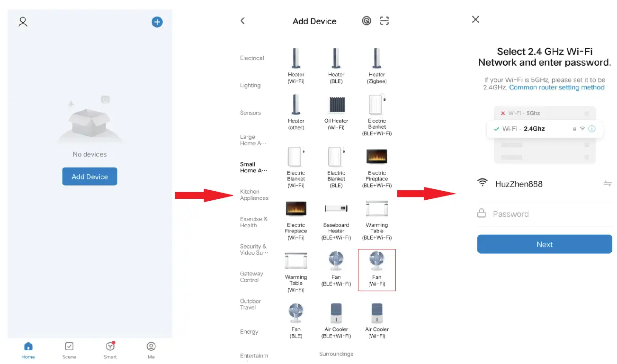Select the Fan (Wi-Fi) device

tap(377, 269)
